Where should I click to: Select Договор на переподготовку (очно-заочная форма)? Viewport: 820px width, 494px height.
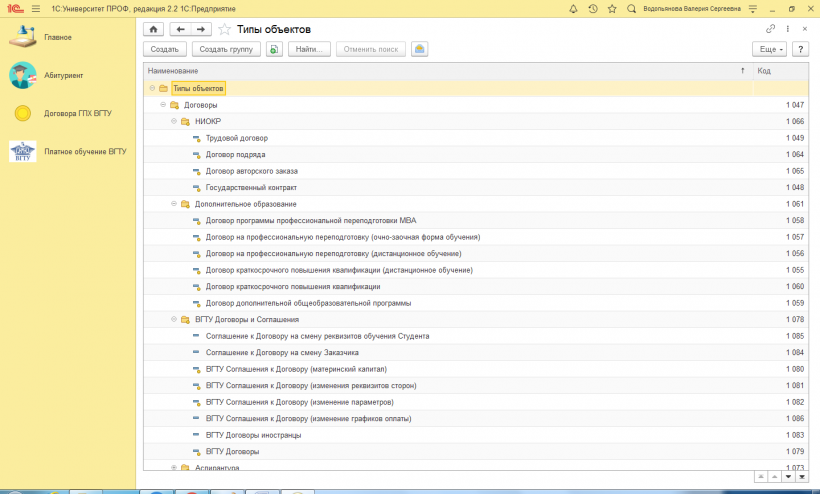click(x=476, y=237)
